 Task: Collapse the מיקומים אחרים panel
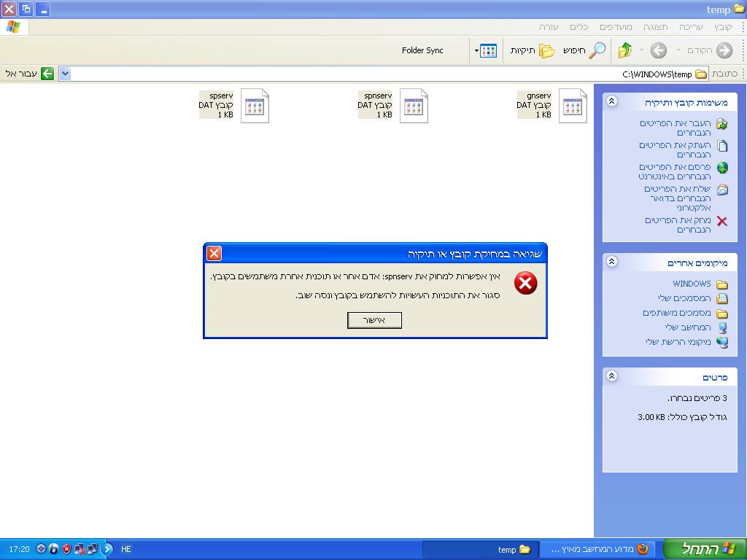click(x=612, y=261)
